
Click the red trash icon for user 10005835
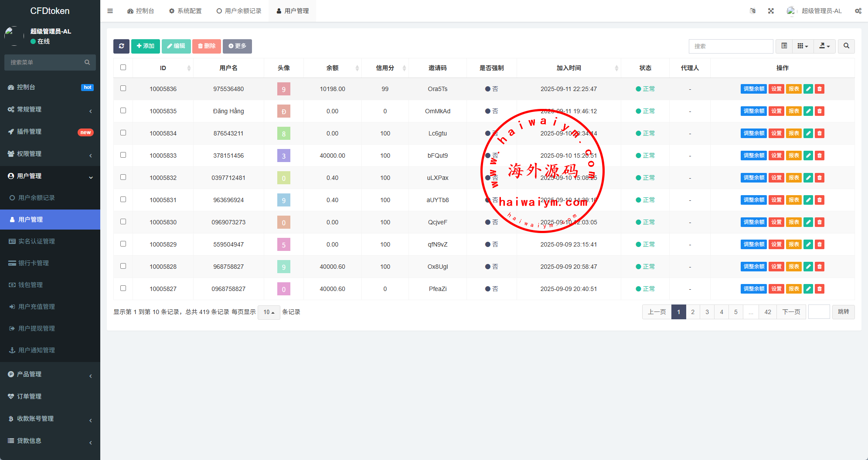click(820, 111)
